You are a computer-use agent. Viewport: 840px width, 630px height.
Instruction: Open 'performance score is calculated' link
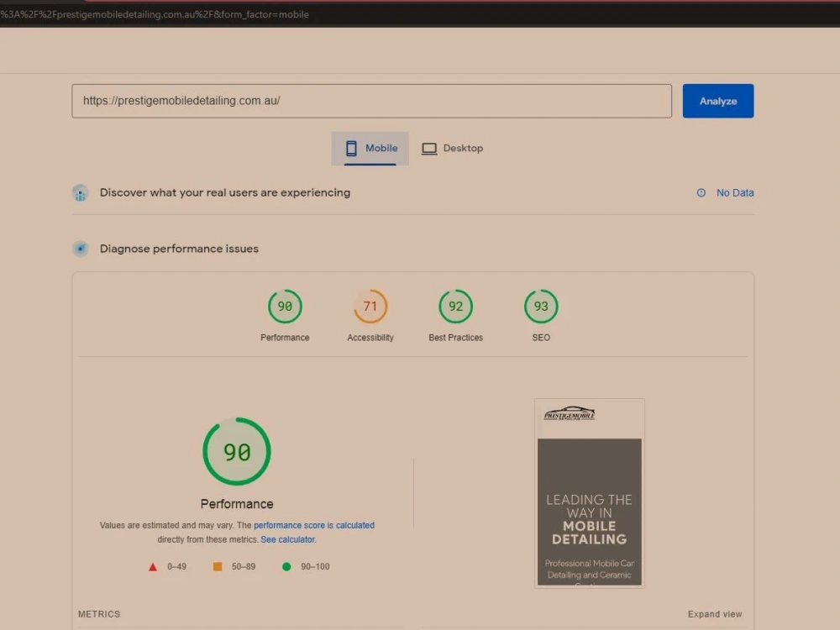tap(314, 526)
